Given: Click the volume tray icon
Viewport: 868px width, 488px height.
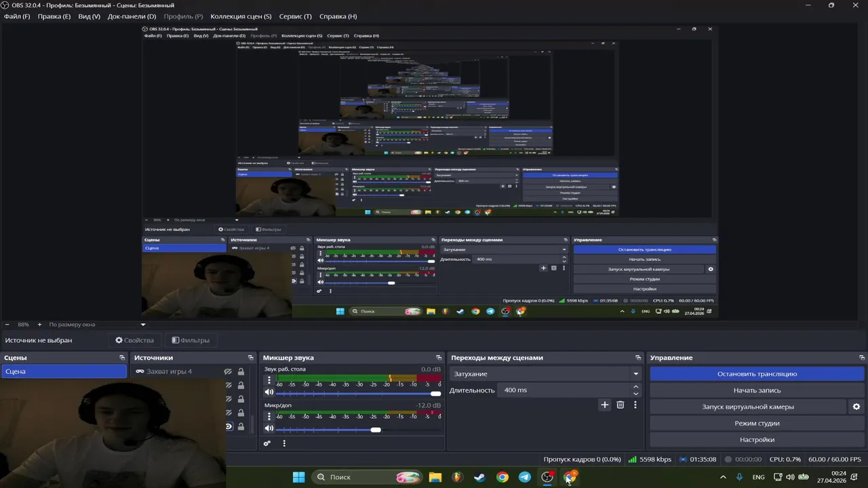Looking at the screenshot, I should tap(790, 477).
